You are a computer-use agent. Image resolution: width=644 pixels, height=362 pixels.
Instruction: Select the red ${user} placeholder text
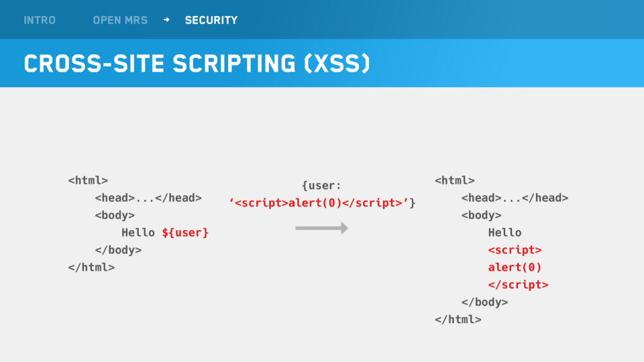[x=185, y=233]
